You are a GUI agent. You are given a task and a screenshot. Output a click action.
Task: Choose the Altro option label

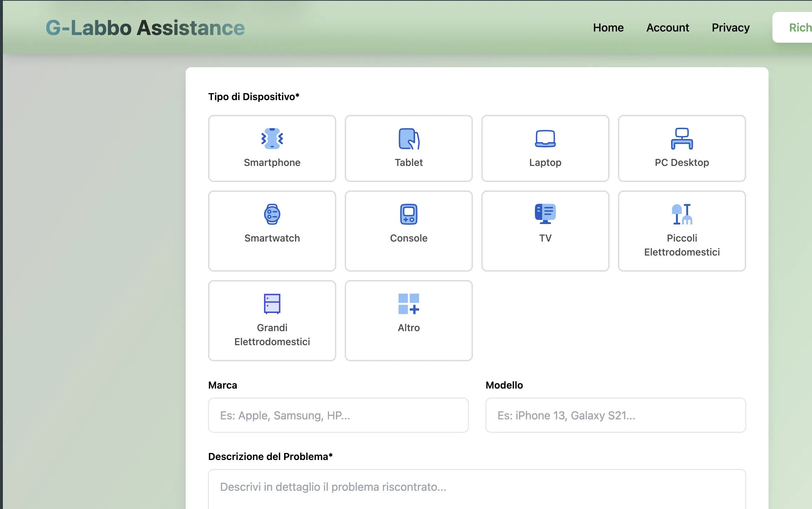point(409,328)
